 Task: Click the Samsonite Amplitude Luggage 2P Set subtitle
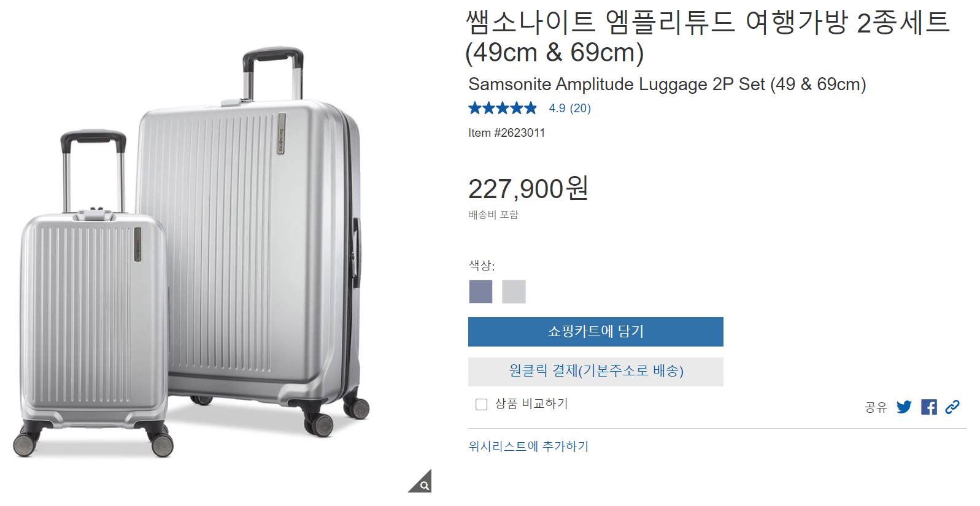click(667, 84)
